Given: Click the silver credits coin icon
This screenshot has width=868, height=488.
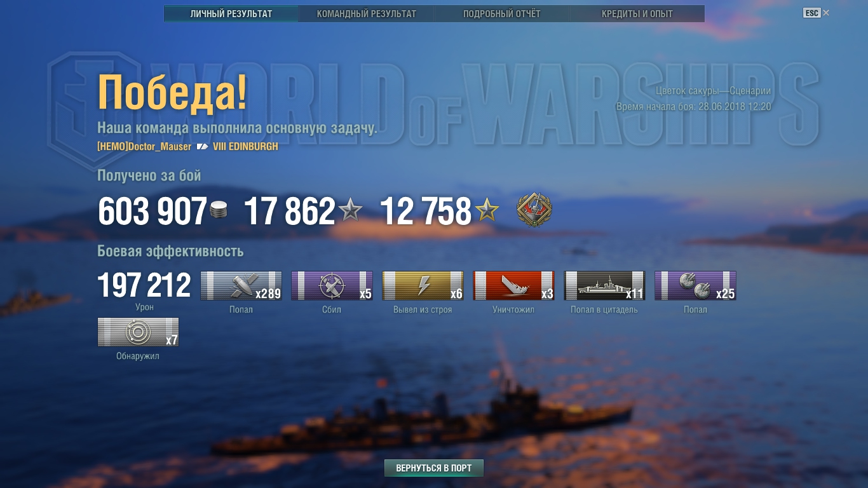Looking at the screenshot, I should point(219,210).
